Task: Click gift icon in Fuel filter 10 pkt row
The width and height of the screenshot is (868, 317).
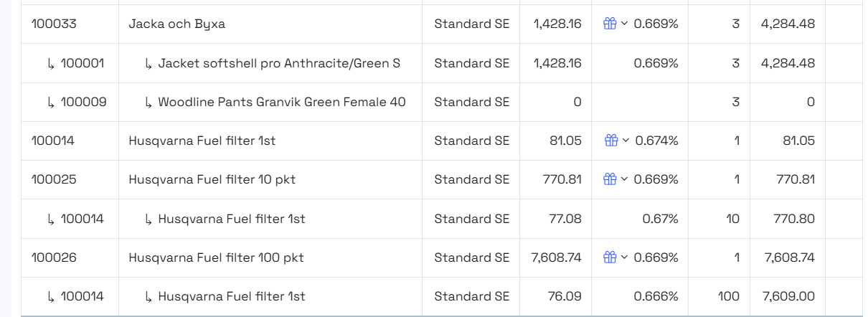Action: (610, 179)
